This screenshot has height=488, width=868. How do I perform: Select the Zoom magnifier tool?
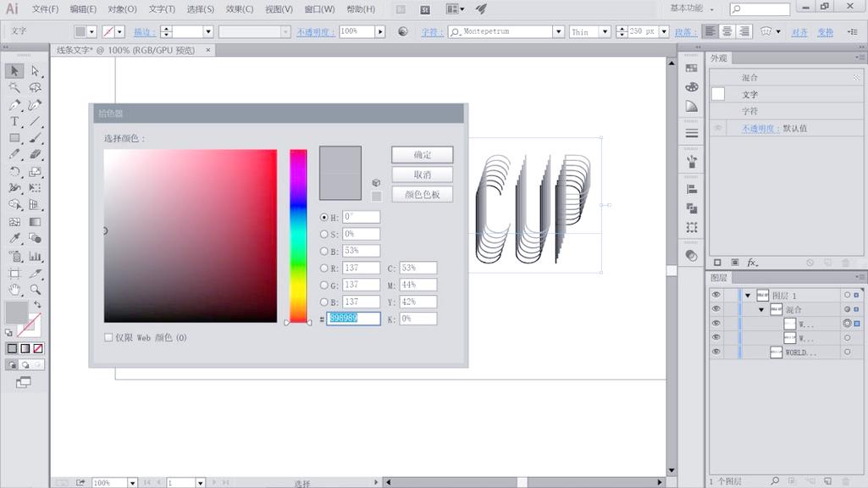click(x=36, y=290)
